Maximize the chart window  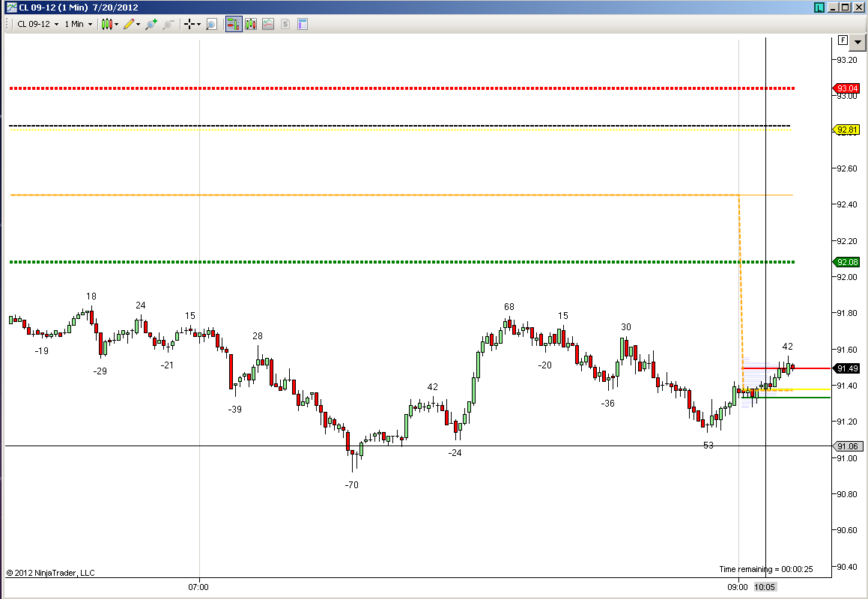846,7
